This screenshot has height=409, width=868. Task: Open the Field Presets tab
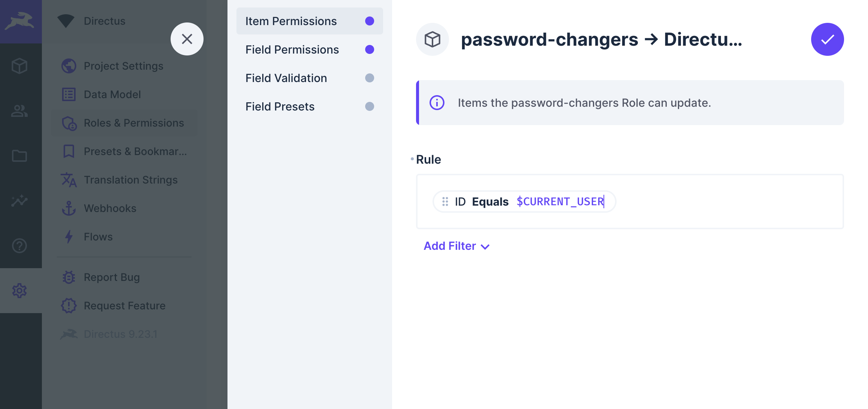coord(280,106)
